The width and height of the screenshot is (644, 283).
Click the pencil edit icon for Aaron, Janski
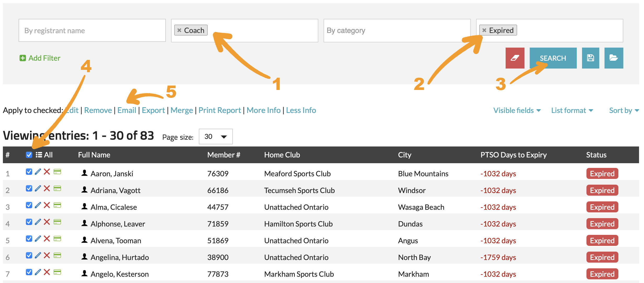(38, 172)
